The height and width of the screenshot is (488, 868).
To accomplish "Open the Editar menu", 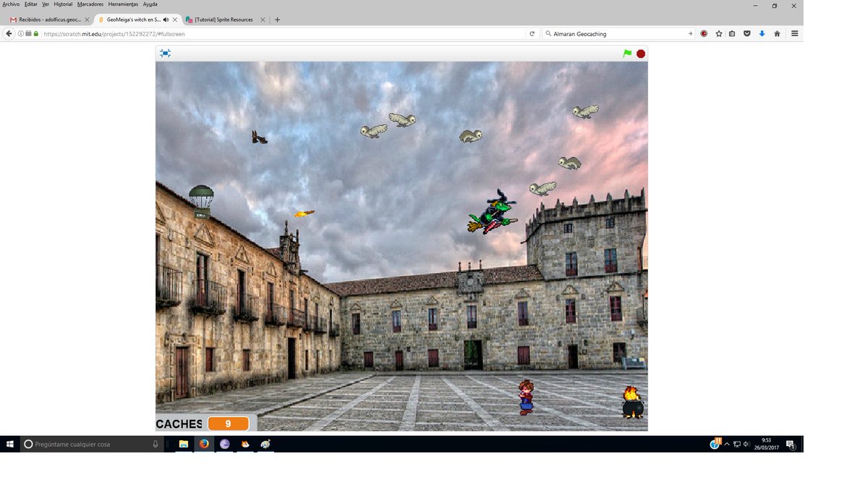I will click(x=31, y=4).
